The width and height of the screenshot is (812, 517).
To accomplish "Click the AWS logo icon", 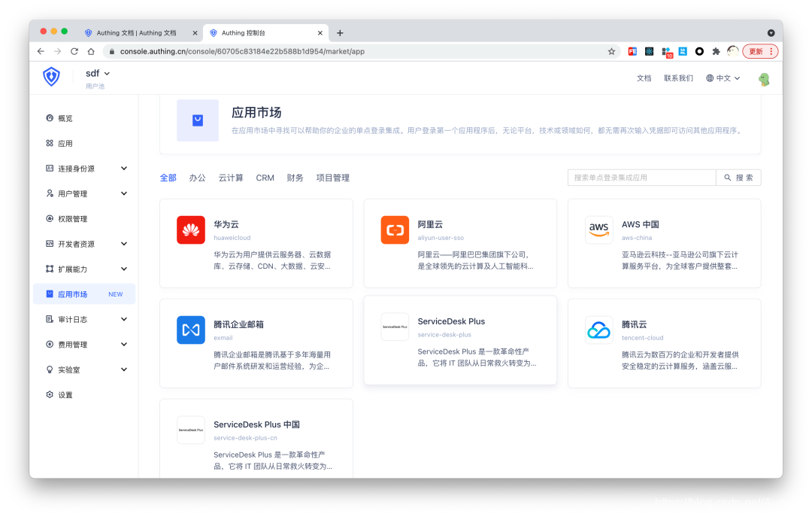I will (x=598, y=230).
